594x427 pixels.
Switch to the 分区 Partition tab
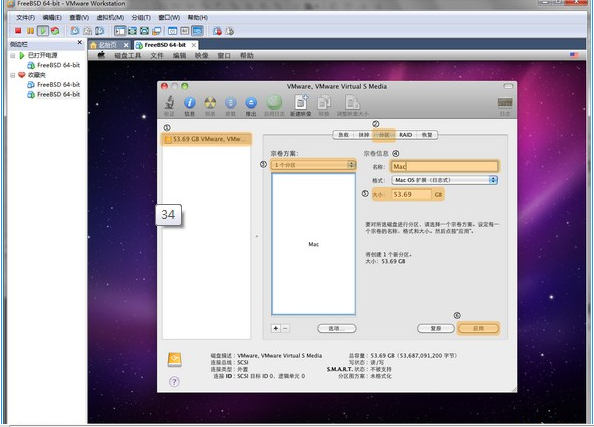(x=384, y=135)
